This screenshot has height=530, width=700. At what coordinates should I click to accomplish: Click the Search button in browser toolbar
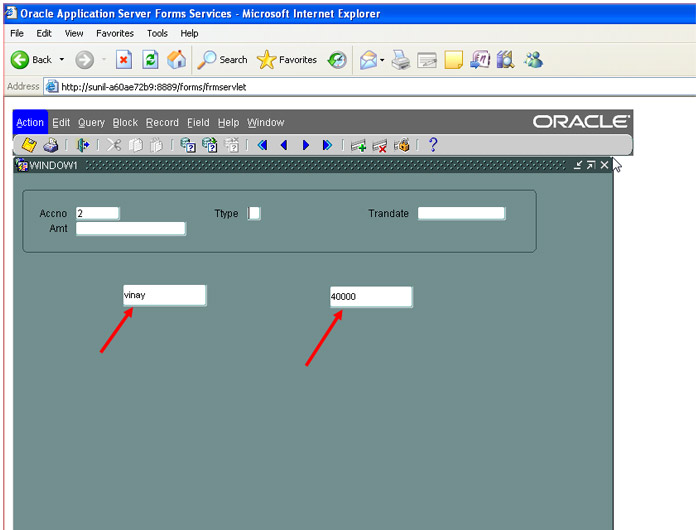coord(222,60)
